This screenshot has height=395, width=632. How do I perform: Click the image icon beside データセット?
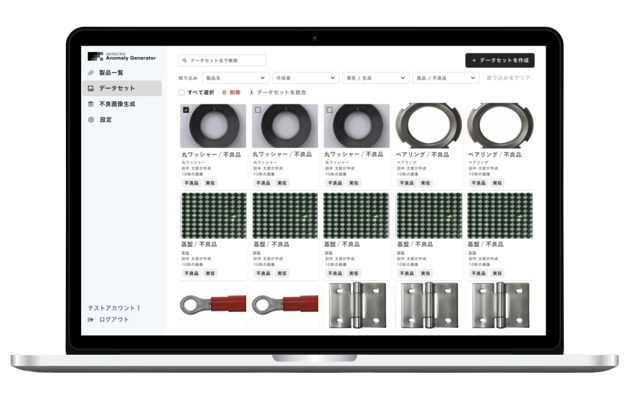point(91,88)
